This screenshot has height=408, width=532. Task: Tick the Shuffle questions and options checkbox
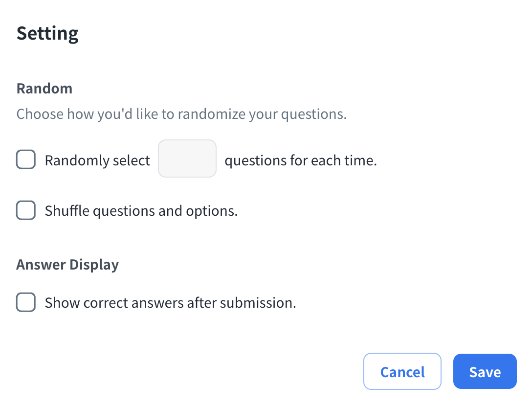coord(26,211)
